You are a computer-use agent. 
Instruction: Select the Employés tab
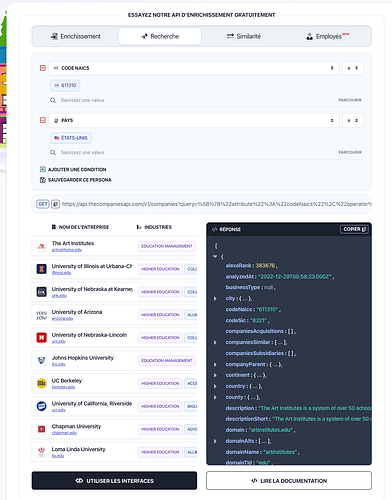point(328,36)
